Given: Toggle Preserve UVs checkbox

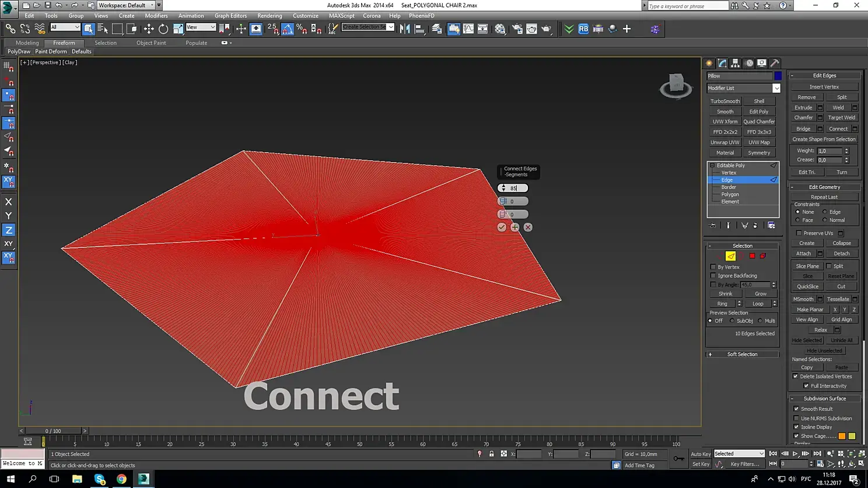Looking at the screenshot, I should click(x=799, y=233).
